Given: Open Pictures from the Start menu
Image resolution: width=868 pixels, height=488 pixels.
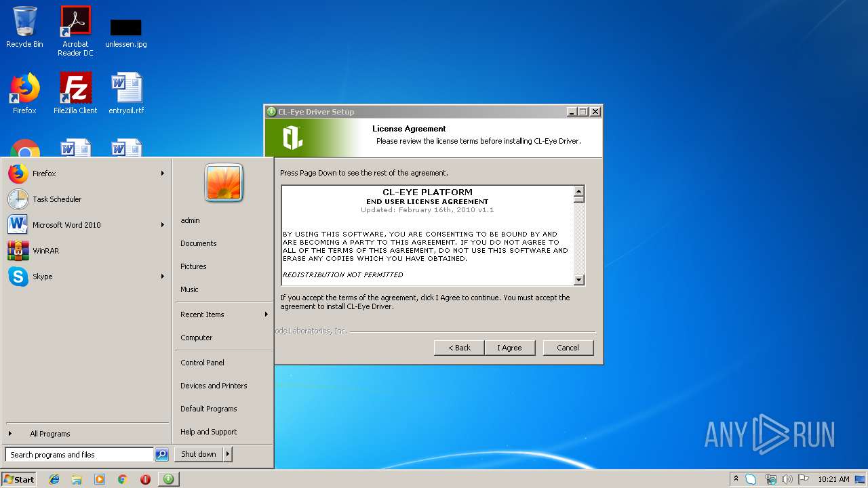Looking at the screenshot, I should (x=193, y=266).
